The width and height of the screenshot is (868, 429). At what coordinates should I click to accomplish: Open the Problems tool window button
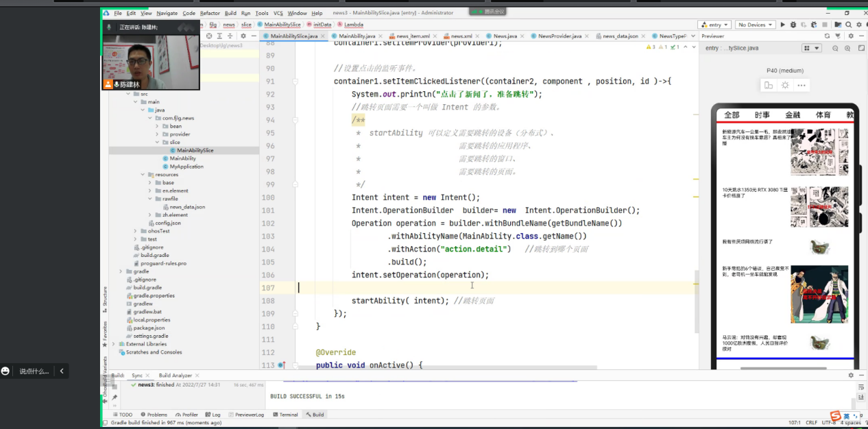point(154,415)
